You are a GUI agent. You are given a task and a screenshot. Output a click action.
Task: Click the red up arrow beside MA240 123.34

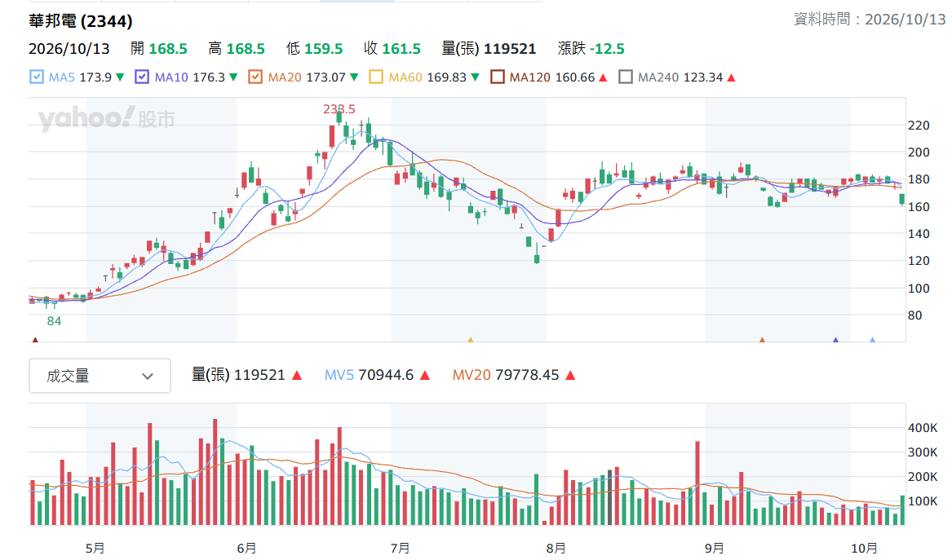click(732, 77)
